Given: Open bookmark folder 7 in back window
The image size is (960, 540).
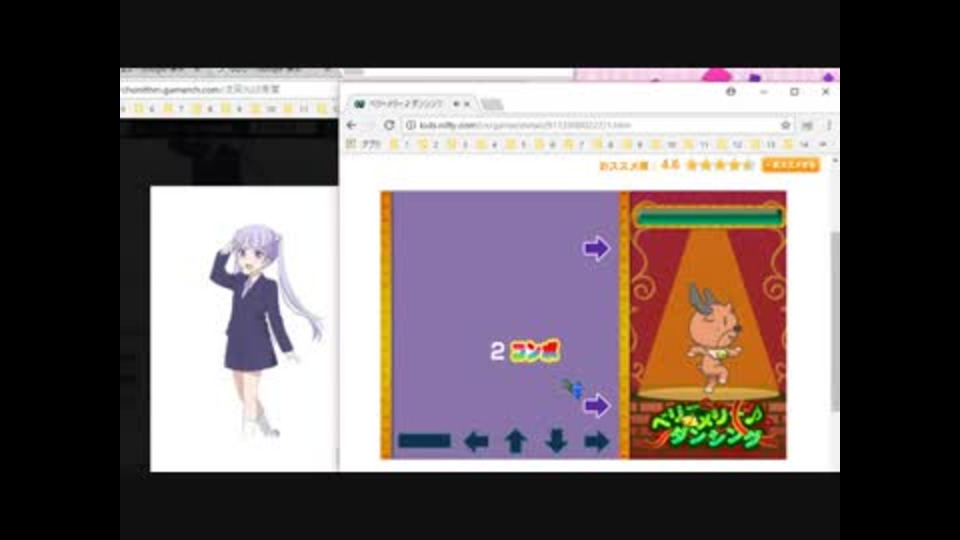Looking at the screenshot, I should click(173, 108).
